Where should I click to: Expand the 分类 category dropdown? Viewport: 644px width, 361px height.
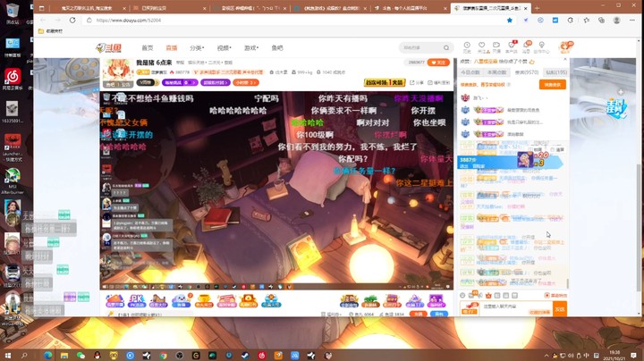197,48
